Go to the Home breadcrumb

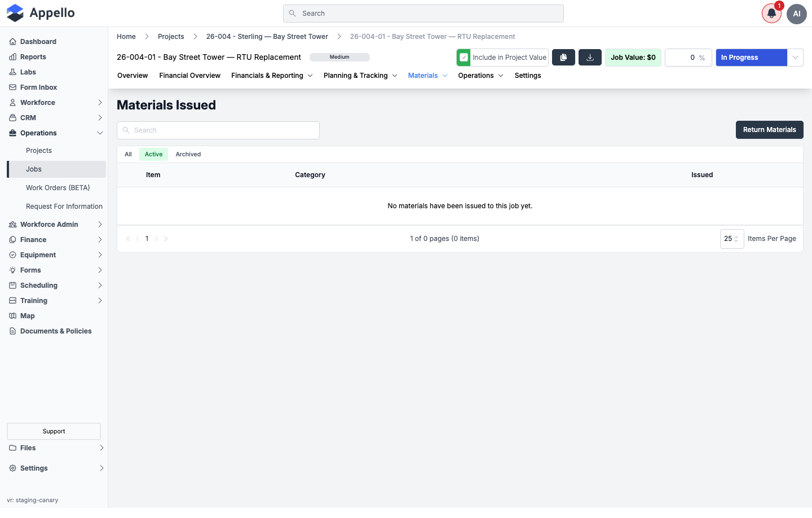coord(126,37)
